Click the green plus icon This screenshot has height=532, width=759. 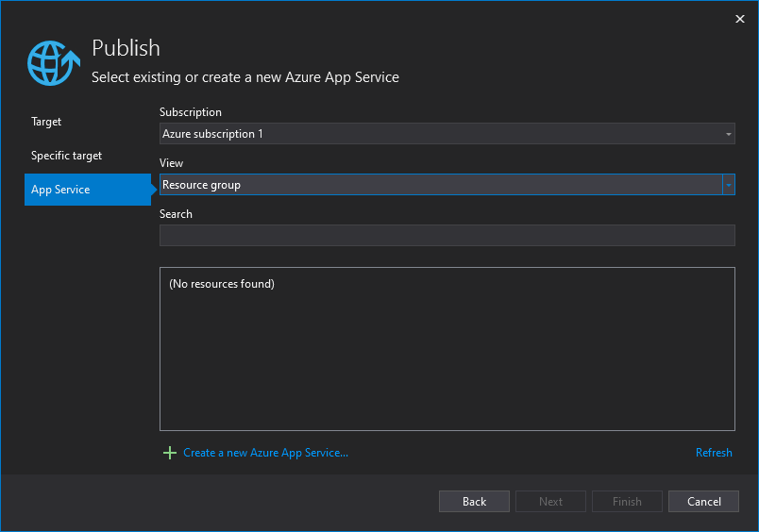point(170,453)
